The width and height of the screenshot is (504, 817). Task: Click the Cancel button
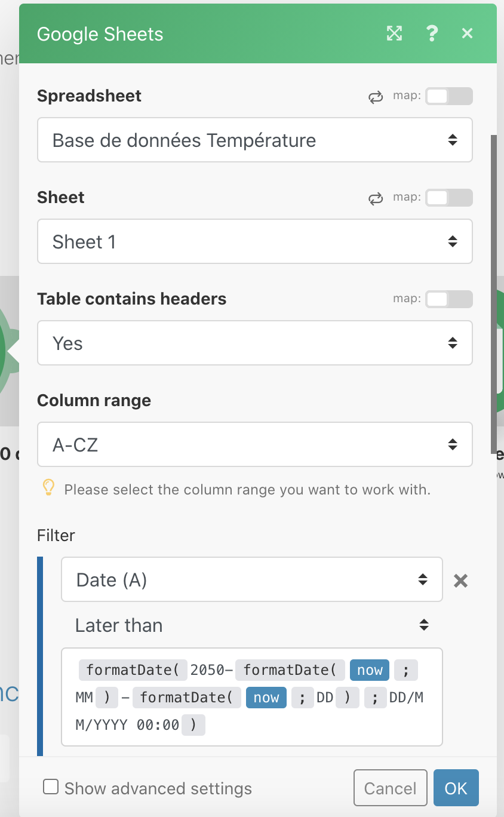point(391,788)
